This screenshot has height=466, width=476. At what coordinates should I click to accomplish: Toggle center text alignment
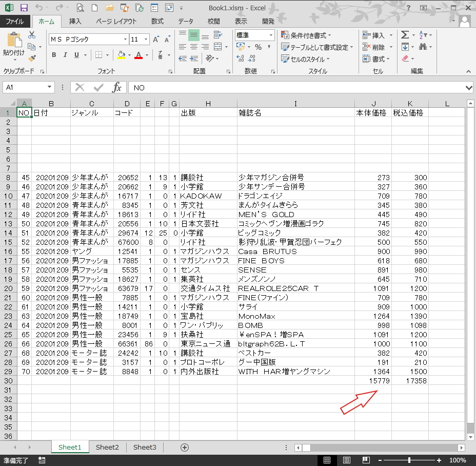coord(194,47)
